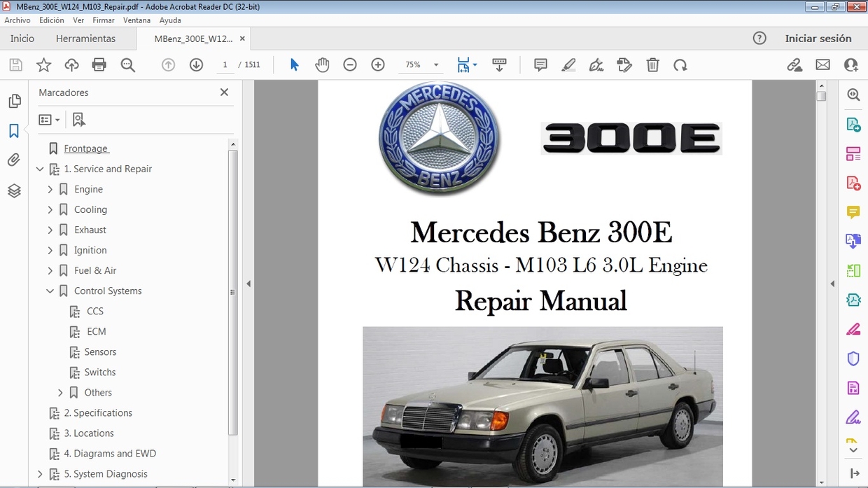The width and height of the screenshot is (868, 488).
Task: Click the share with others person icon
Action: pyautogui.click(x=851, y=65)
